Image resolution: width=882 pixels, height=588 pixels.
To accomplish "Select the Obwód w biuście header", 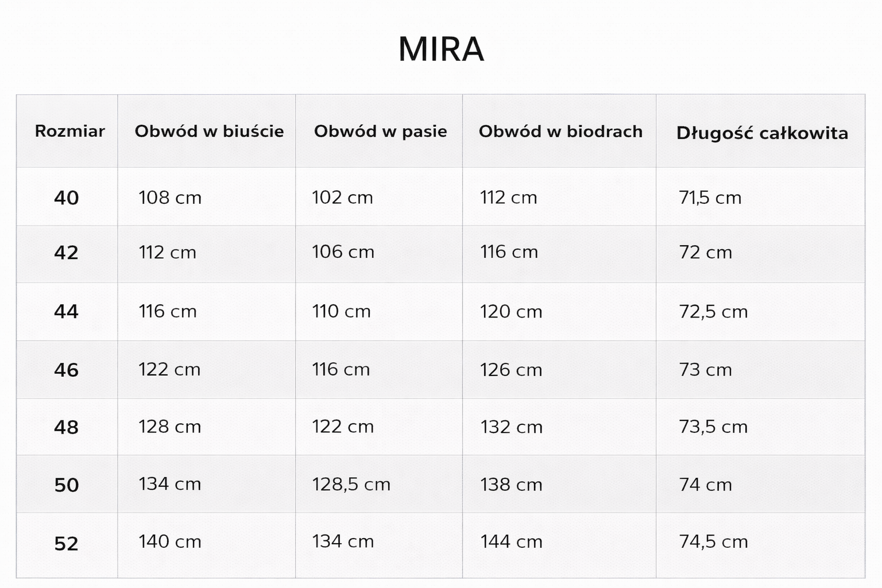I will 209,131.
